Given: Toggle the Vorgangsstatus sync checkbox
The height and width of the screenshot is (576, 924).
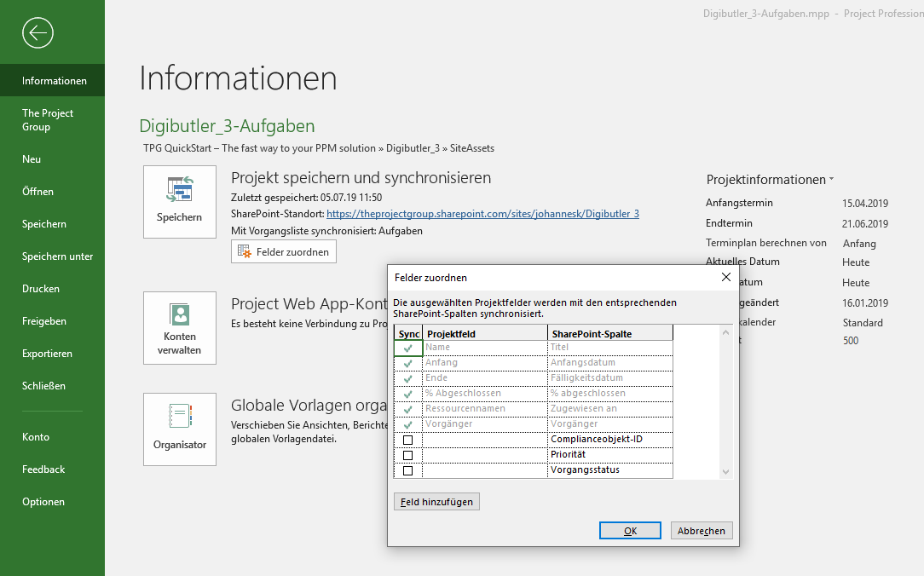Looking at the screenshot, I should point(407,470).
